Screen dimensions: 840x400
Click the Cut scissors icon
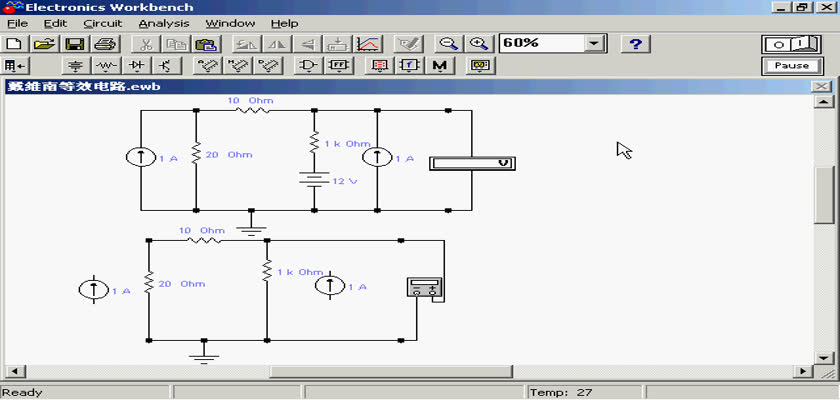point(146,44)
